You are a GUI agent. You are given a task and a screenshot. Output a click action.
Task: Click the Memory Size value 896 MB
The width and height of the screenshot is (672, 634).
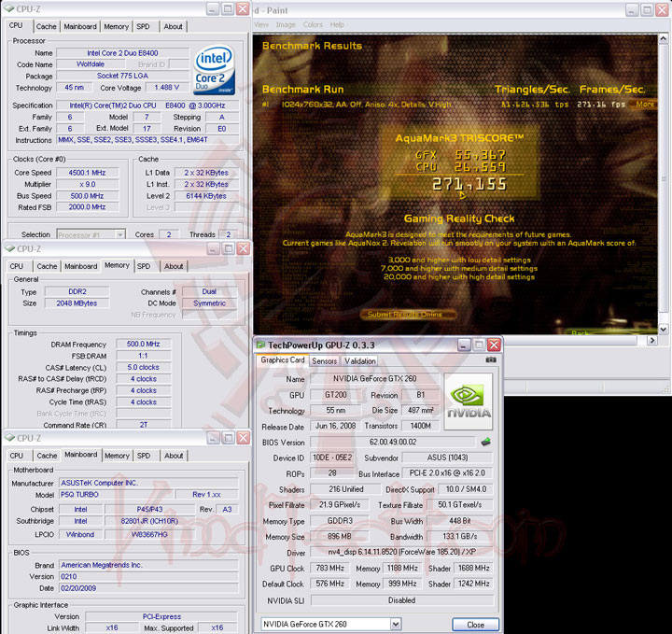[x=340, y=536]
